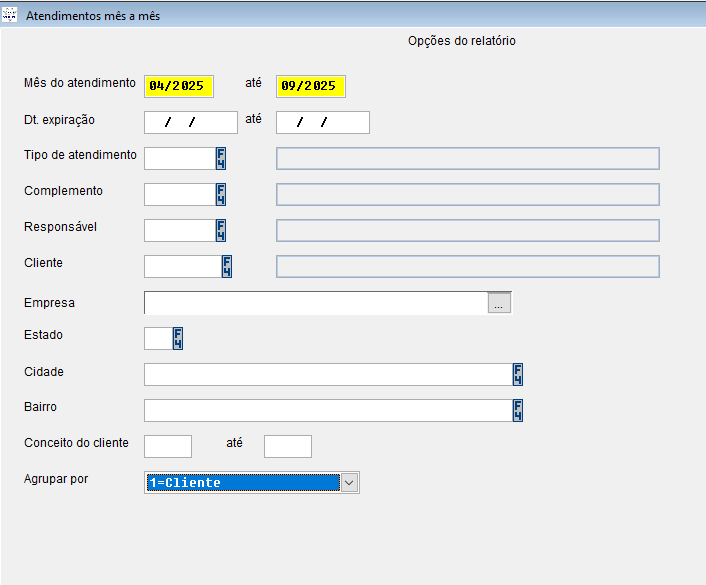The width and height of the screenshot is (706, 585).
Task: Open the Cliente F4 search icon
Action: [x=227, y=266]
